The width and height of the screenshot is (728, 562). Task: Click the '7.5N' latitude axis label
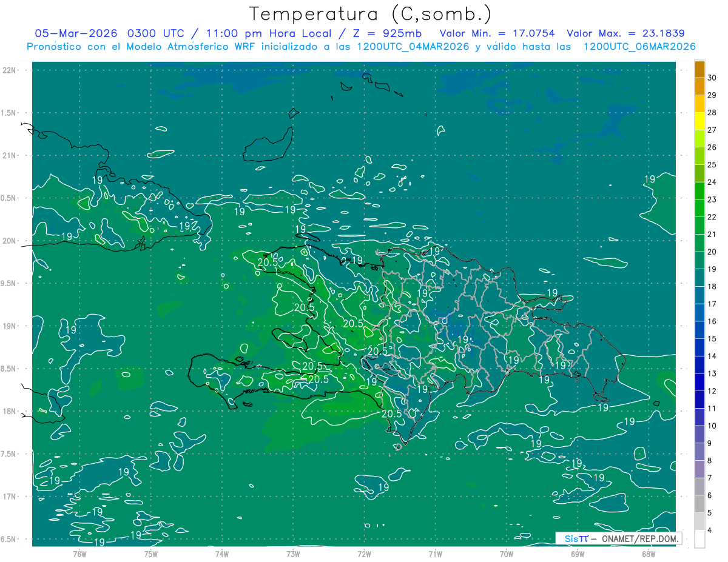point(9,454)
